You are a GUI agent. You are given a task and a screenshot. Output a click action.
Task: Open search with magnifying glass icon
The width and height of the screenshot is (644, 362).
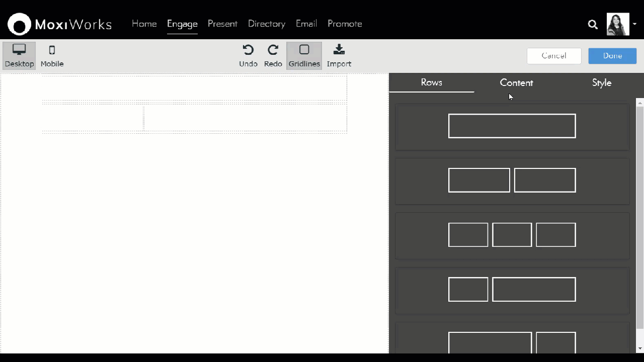(593, 24)
